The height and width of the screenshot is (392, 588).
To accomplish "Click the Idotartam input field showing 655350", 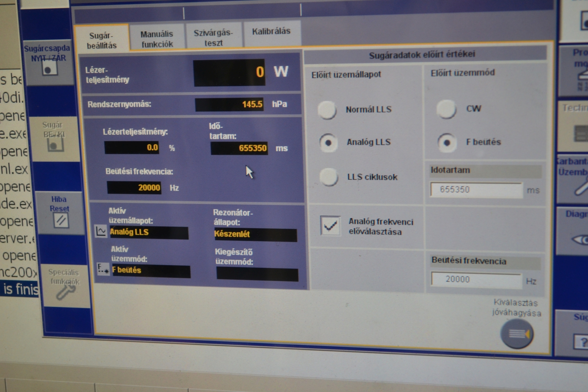I will pyautogui.click(x=476, y=190).
